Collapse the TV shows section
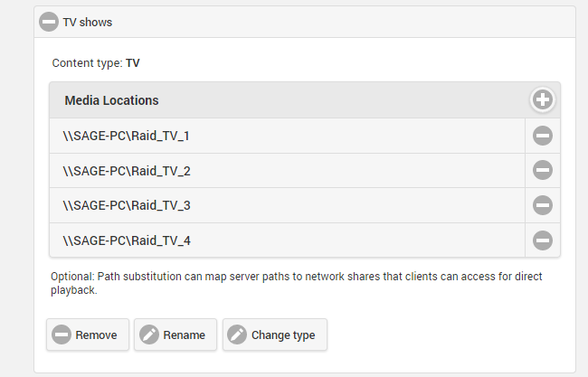The width and height of the screenshot is (588, 377). (49, 22)
